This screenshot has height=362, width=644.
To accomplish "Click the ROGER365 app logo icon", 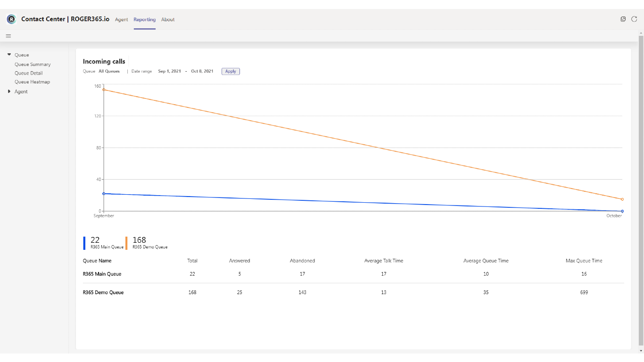I will click(11, 19).
